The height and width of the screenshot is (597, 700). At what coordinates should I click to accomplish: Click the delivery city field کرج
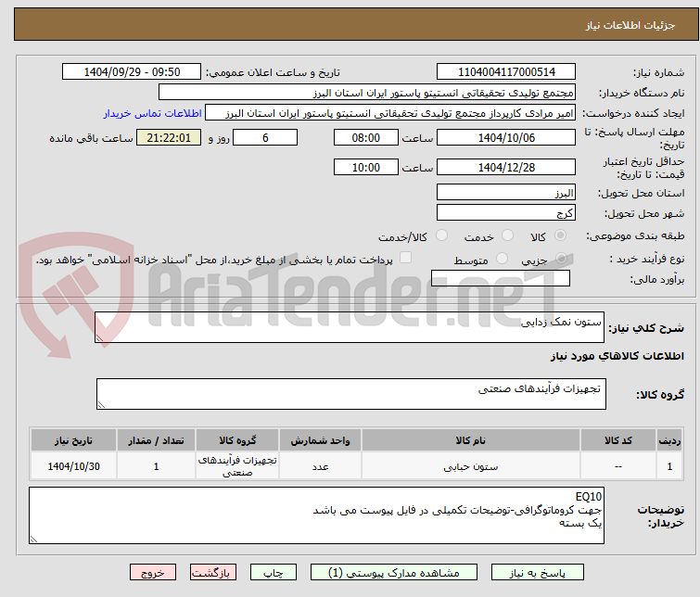(506, 212)
